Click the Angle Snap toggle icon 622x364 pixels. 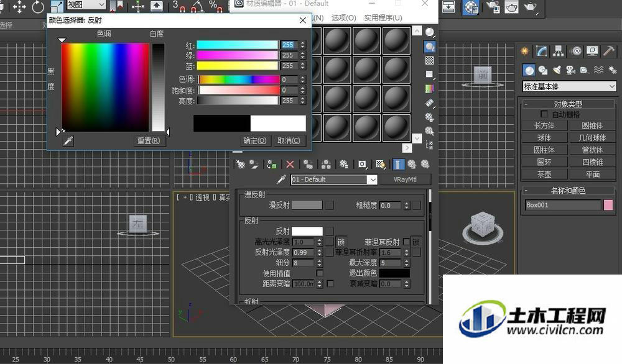click(198, 6)
